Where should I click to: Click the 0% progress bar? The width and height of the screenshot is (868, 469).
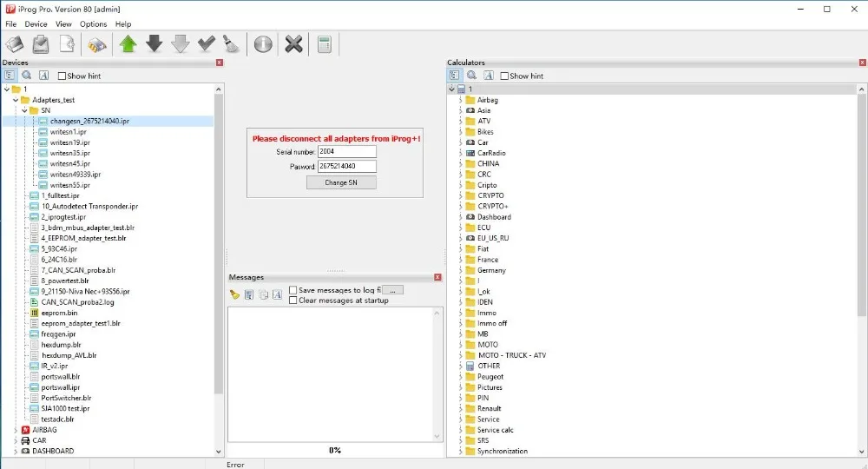pyautogui.click(x=335, y=450)
